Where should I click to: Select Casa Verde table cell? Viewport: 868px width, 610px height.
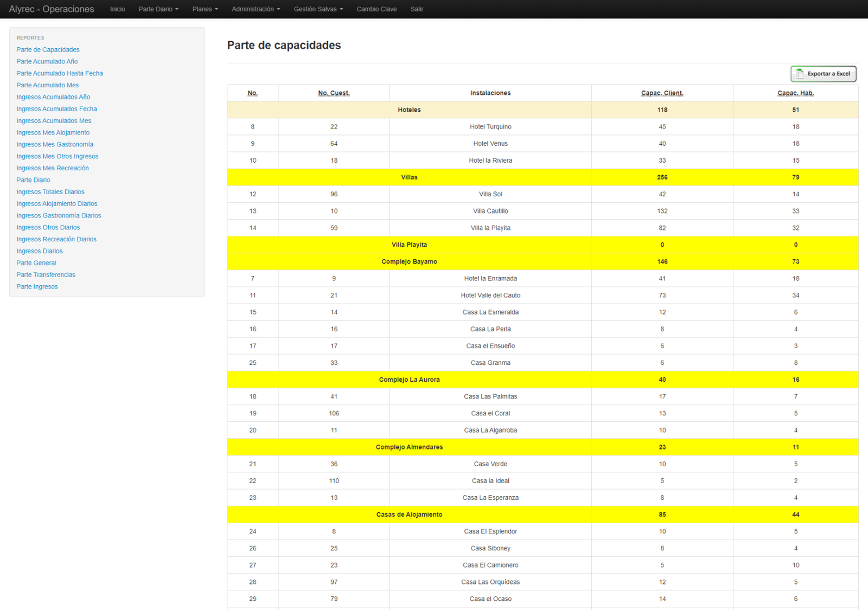click(x=490, y=464)
